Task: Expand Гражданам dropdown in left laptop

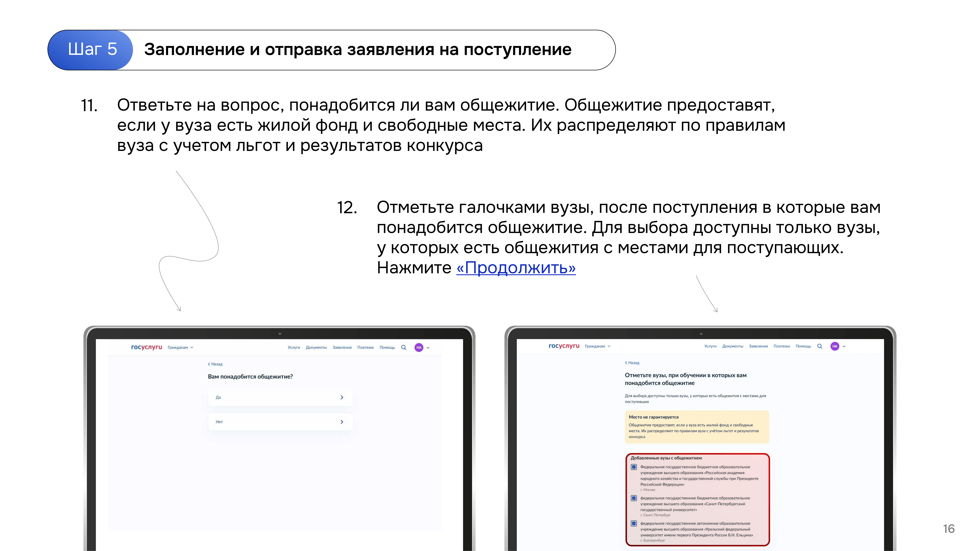Action: [x=181, y=348]
